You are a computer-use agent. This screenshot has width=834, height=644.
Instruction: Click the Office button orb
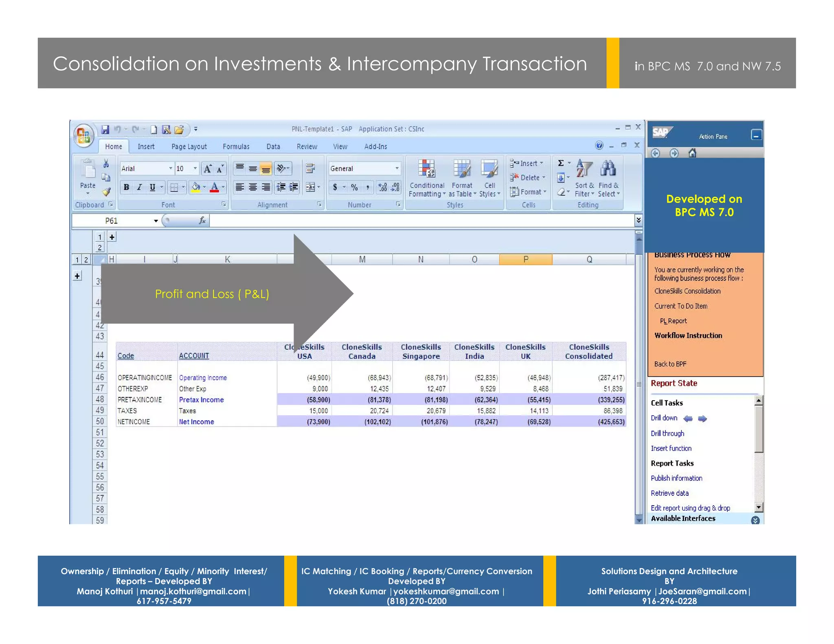tap(84, 135)
